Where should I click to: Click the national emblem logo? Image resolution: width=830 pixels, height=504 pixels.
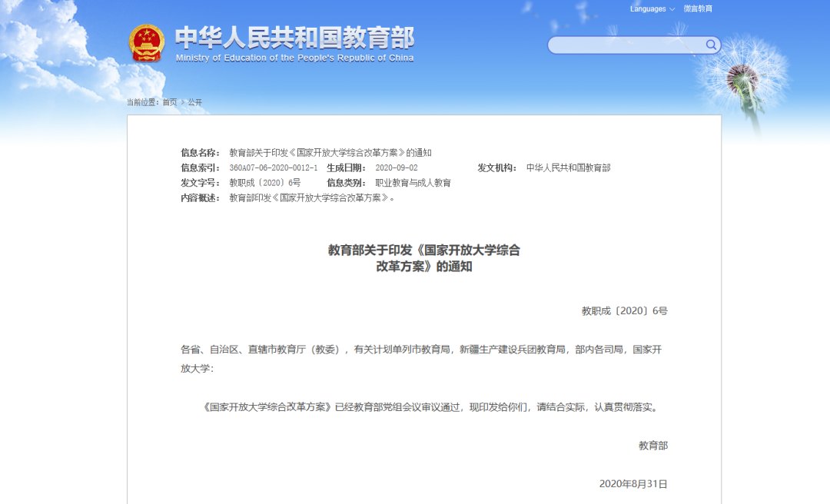tap(146, 42)
